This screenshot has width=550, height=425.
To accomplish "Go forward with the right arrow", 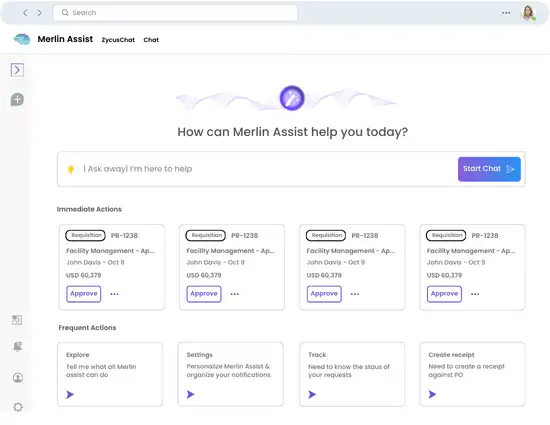I will click(39, 13).
